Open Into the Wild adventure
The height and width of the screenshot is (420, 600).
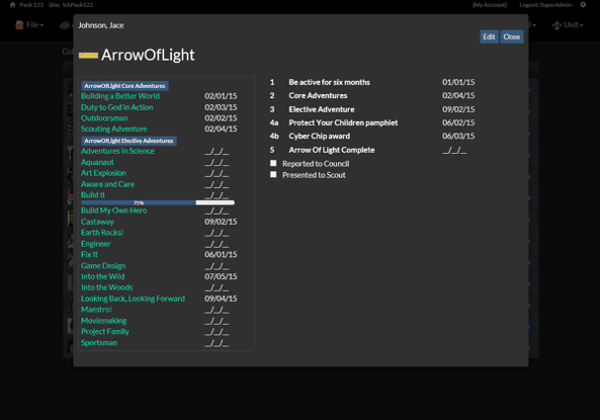[x=103, y=276]
